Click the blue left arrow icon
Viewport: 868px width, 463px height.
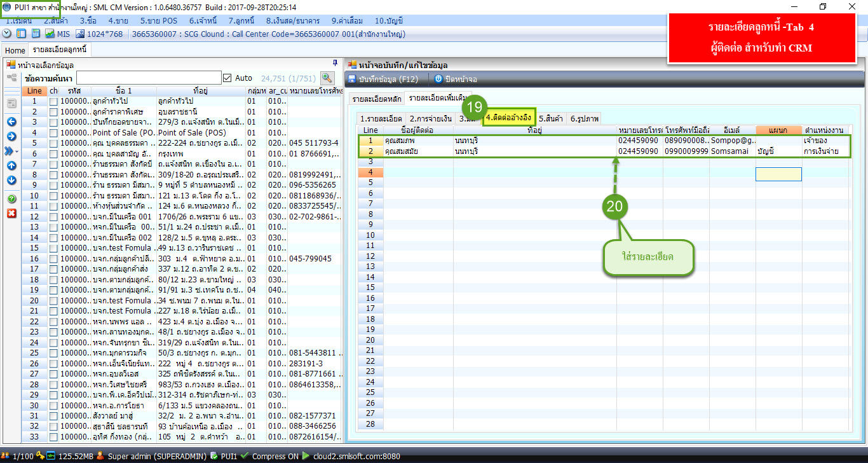pyautogui.click(x=11, y=121)
